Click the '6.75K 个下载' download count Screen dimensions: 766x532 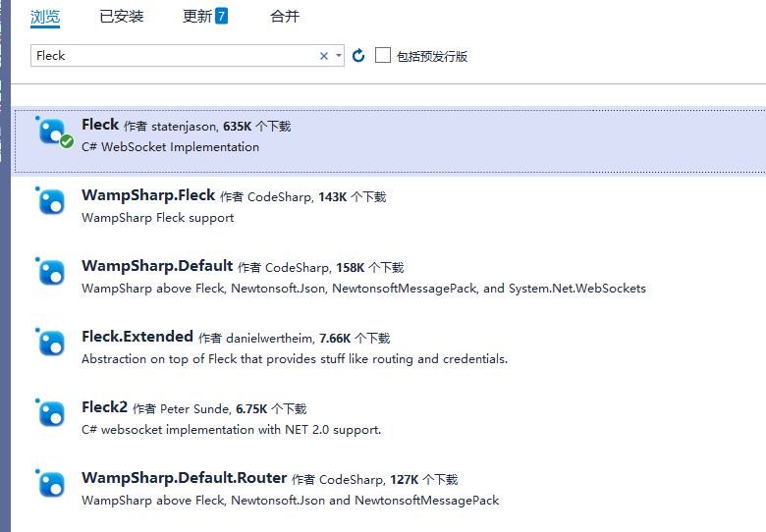271,409
